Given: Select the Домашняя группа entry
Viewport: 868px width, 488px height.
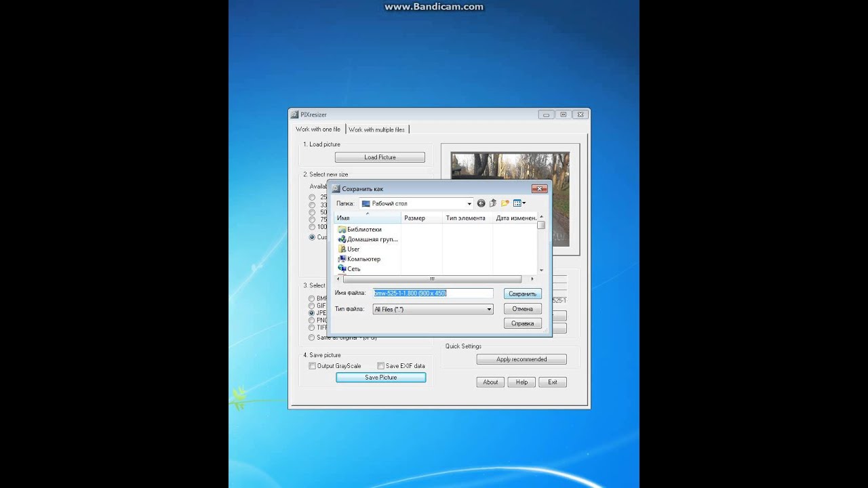Looking at the screenshot, I should coord(368,239).
